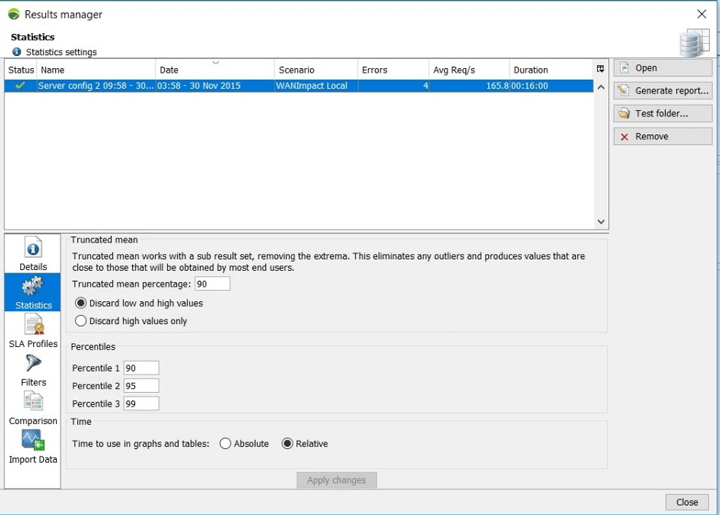Click the Apply changes button
Screen dimensions: 720x515
[x=337, y=480]
